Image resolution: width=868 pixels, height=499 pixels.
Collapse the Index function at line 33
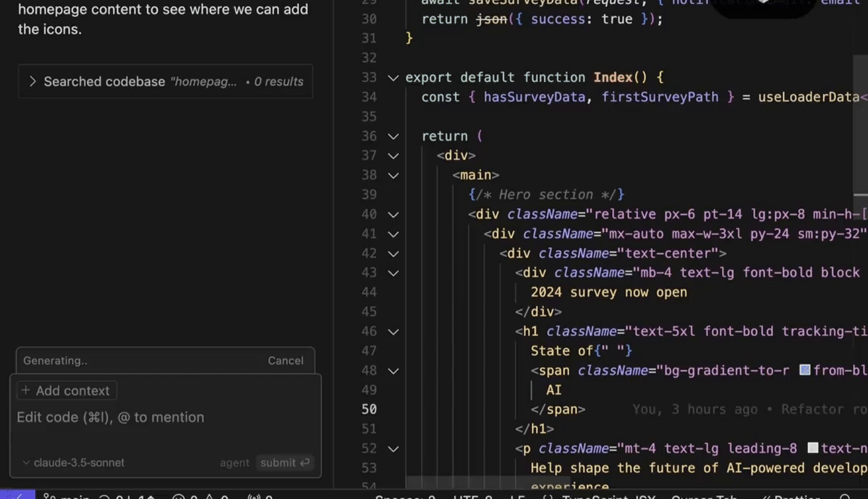[393, 78]
